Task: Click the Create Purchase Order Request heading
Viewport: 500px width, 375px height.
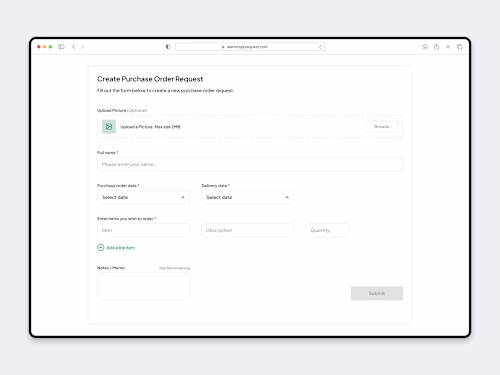Action: tap(150, 79)
